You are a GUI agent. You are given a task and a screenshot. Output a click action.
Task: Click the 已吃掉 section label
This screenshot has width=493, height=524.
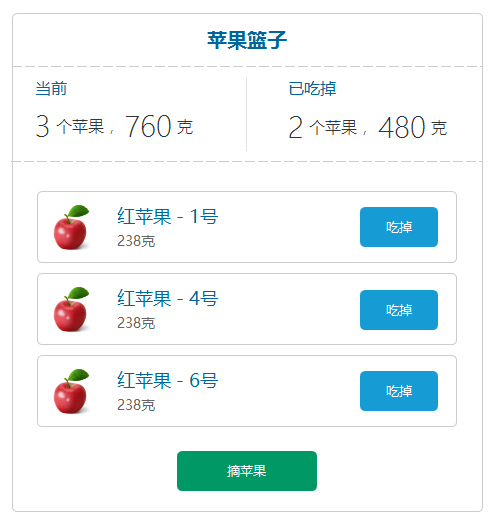coord(312,89)
